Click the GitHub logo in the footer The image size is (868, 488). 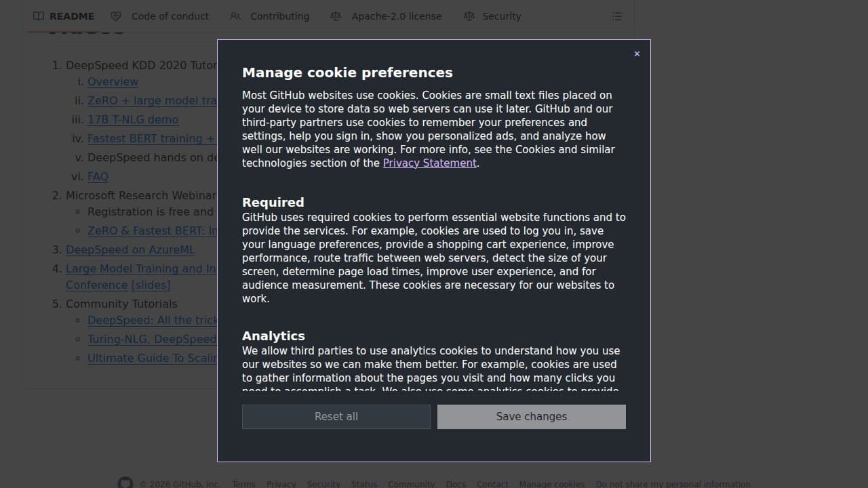[x=125, y=484]
